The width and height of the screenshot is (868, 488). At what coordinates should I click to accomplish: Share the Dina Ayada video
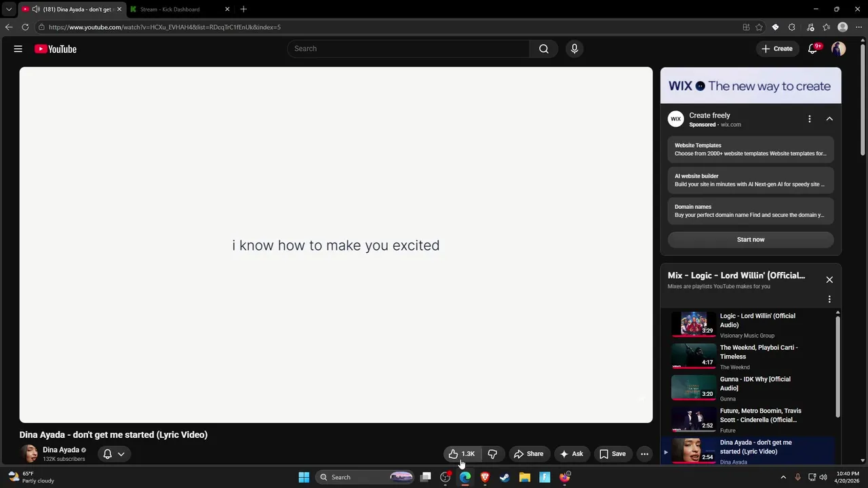pyautogui.click(x=528, y=454)
